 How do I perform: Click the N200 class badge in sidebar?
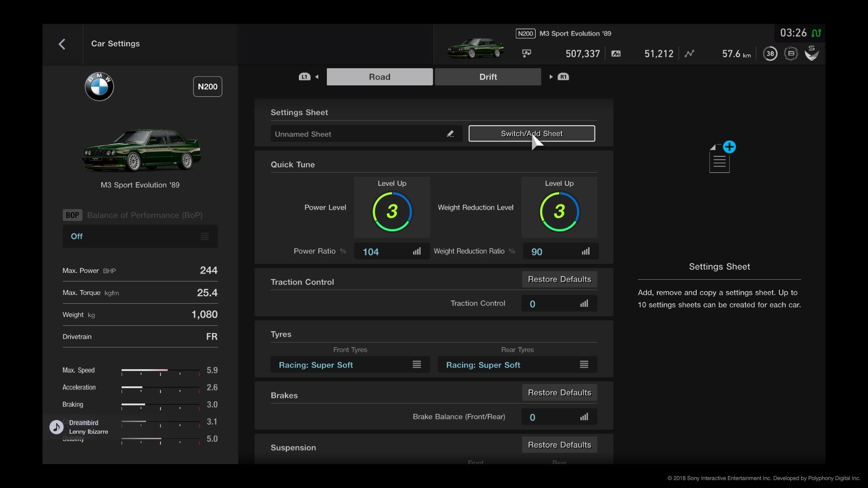[x=208, y=86]
